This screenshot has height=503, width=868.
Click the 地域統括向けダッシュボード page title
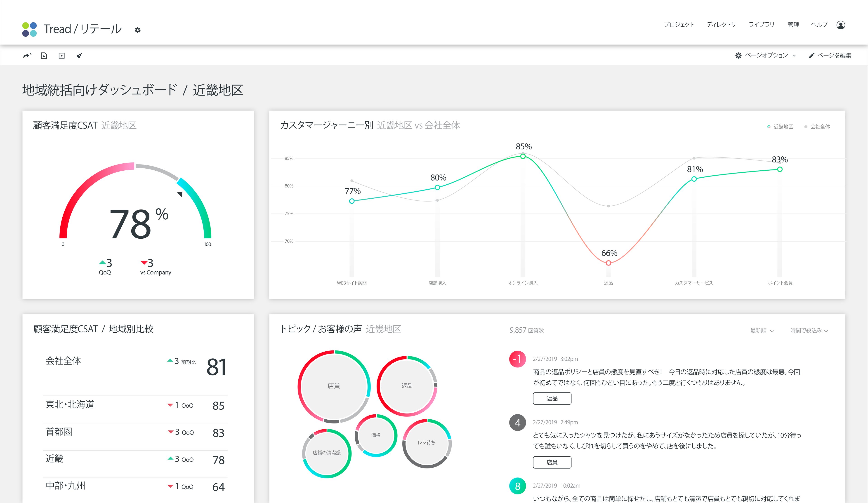(100, 90)
